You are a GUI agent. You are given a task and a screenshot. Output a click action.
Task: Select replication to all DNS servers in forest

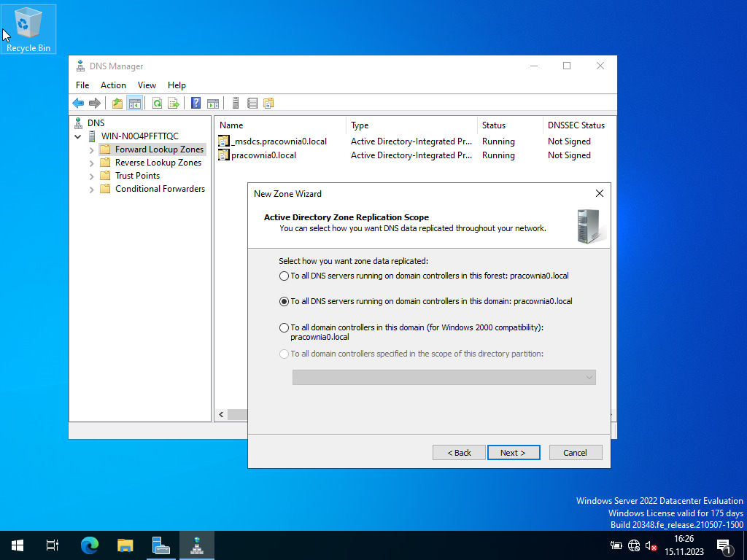[x=284, y=276]
